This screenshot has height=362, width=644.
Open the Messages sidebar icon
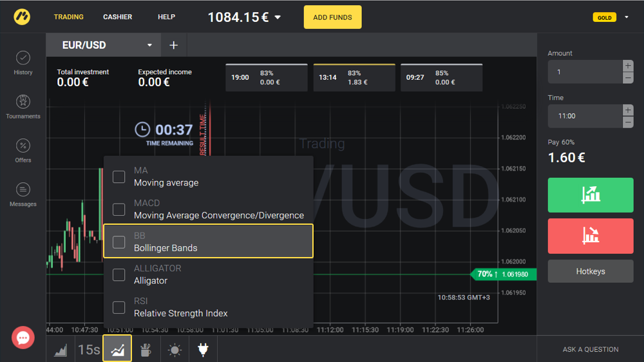23,190
